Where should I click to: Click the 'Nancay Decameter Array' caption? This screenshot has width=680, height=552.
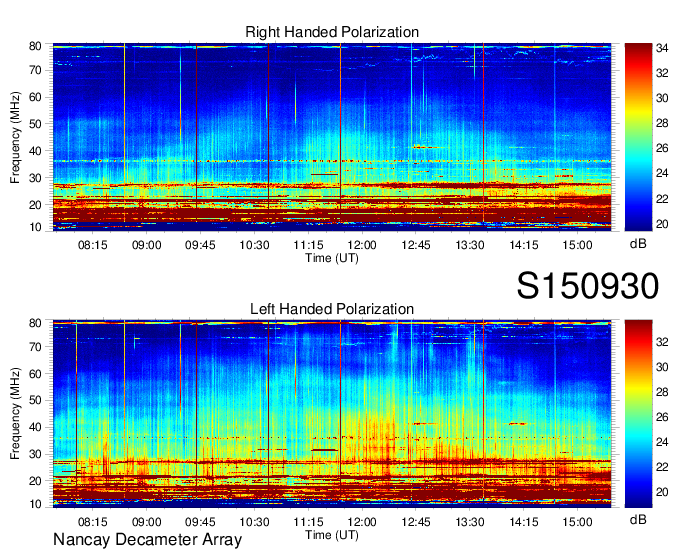[147, 540]
